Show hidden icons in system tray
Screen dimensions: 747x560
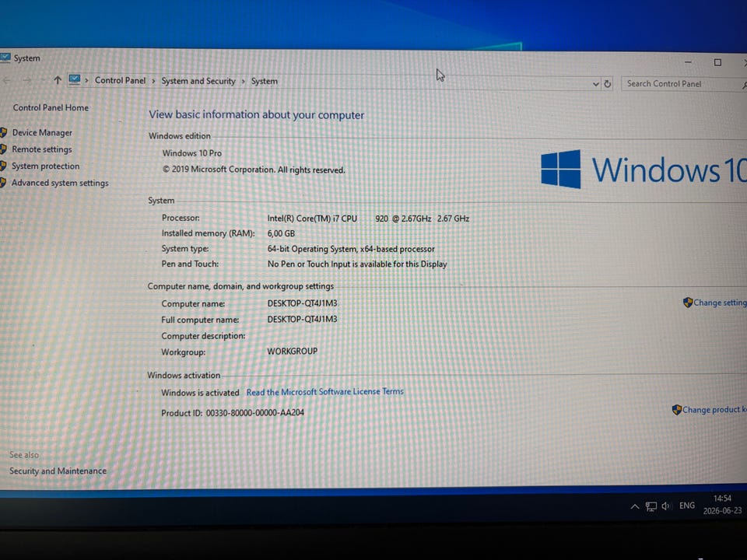tap(635, 506)
